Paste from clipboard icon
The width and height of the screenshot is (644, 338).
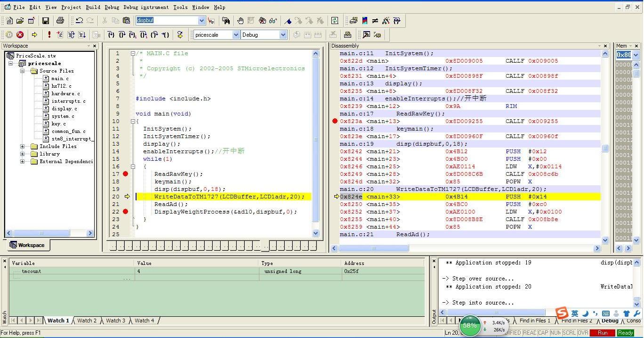click(x=126, y=21)
